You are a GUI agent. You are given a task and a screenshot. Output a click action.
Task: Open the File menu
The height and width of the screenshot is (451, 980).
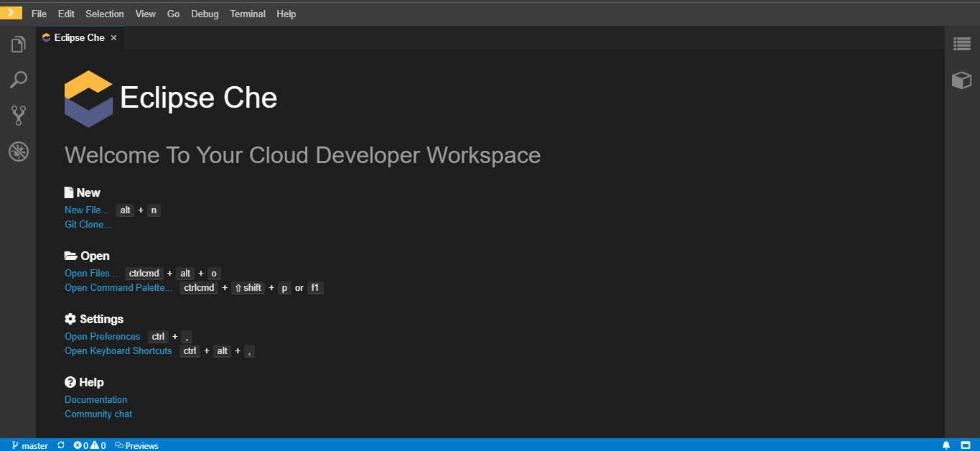(39, 14)
